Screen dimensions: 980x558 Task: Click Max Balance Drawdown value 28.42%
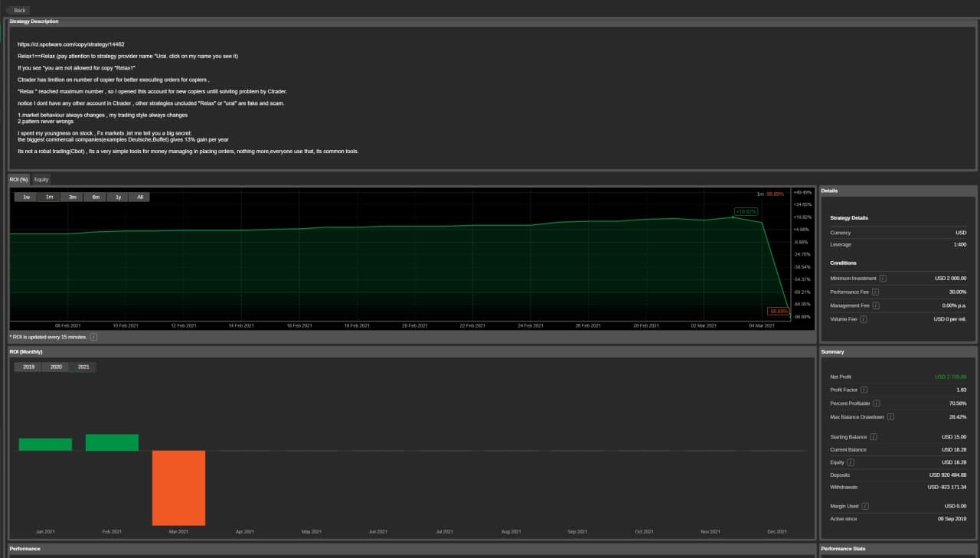click(x=958, y=417)
